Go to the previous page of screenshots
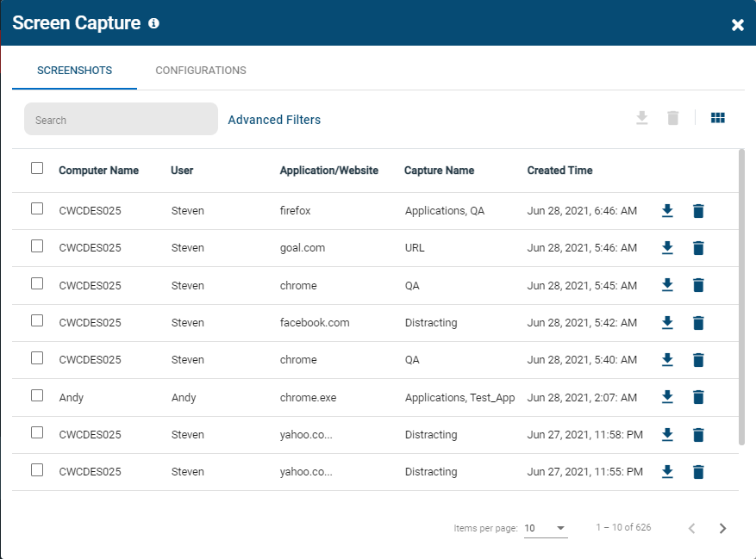 tap(692, 528)
